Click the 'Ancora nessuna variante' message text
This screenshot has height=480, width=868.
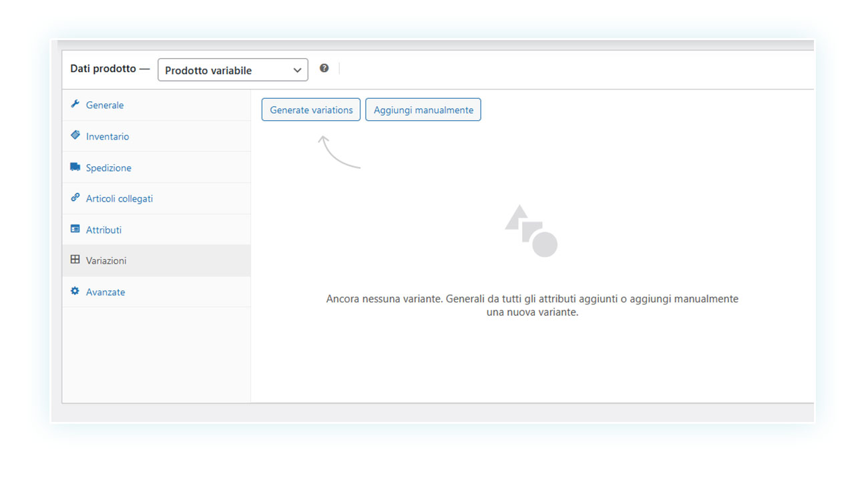click(x=532, y=306)
